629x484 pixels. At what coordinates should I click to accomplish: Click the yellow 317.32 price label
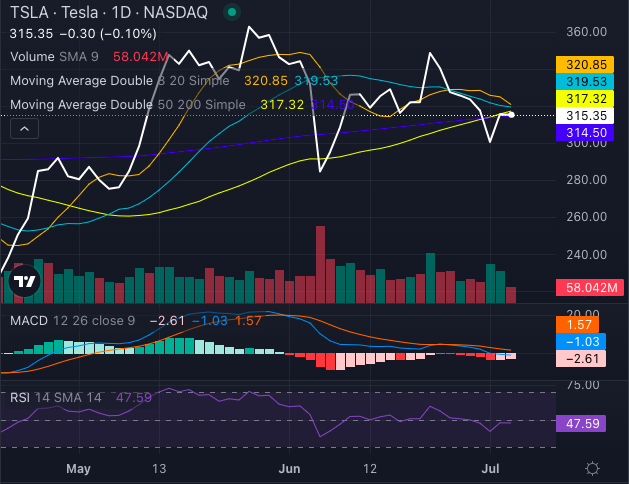coord(585,99)
